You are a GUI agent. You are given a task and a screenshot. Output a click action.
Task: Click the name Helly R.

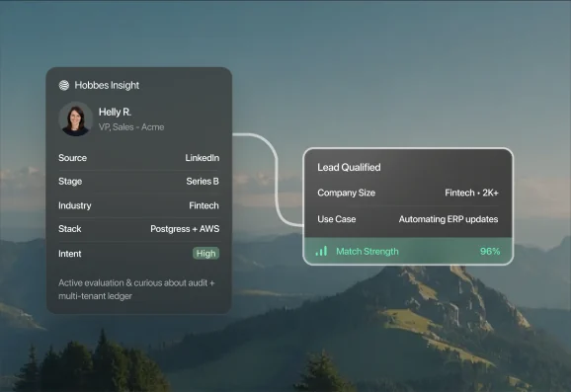115,112
